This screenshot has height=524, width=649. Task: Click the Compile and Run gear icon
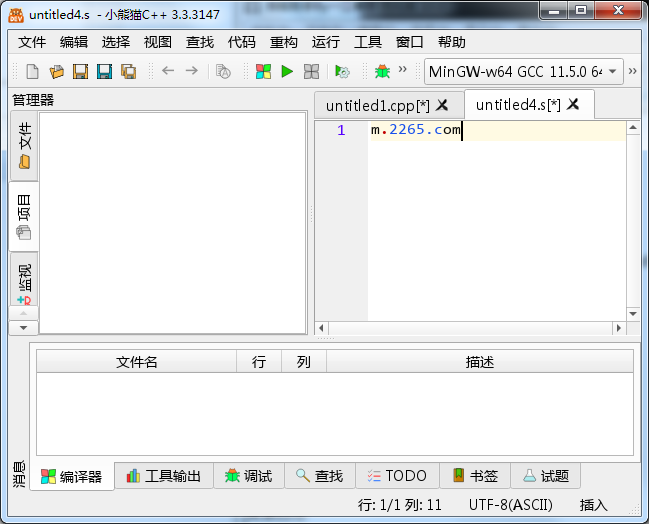click(342, 71)
